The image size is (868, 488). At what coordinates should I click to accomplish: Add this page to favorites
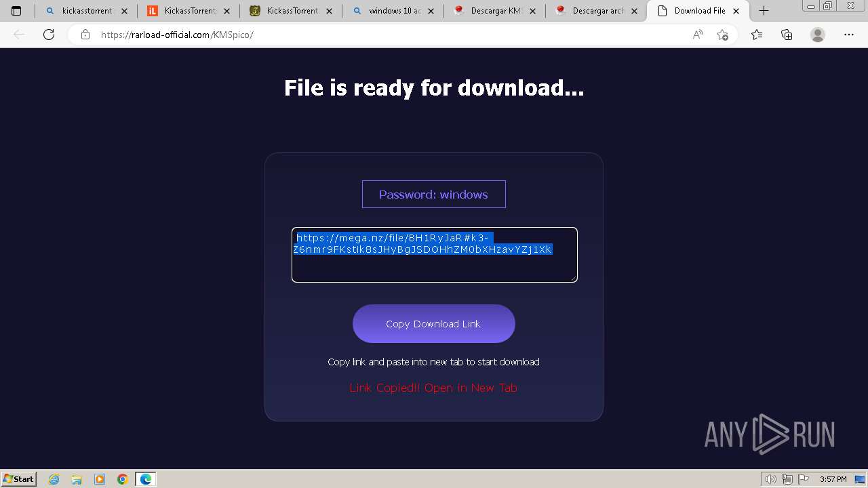[x=722, y=35]
